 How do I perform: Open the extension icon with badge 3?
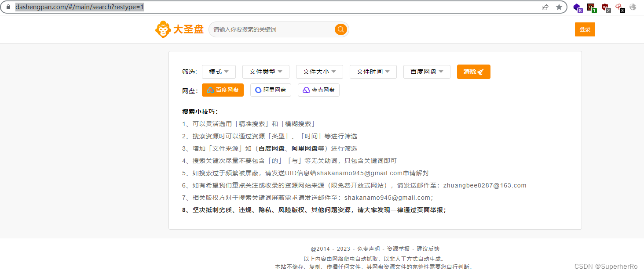(620, 7)
